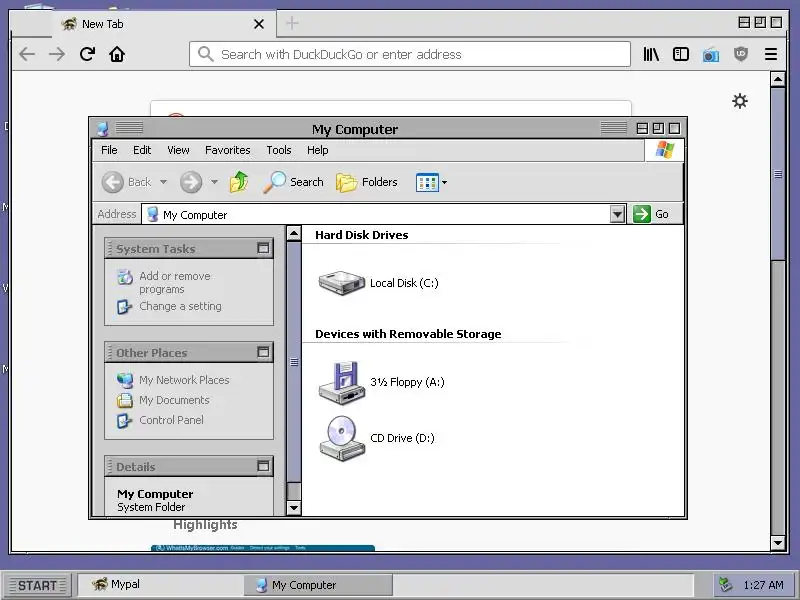Collapse the Details panel
The width and height of the screenshot is (800, 600).
(x=263, y=466)
